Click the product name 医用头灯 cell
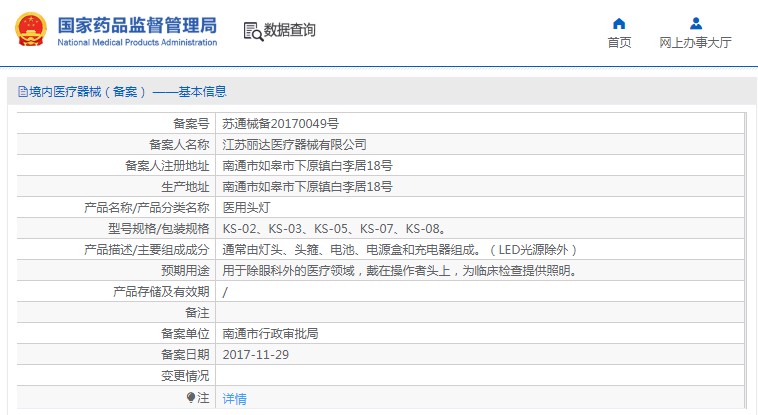Screen dimensions: 758x415 [x=248, y=208]
